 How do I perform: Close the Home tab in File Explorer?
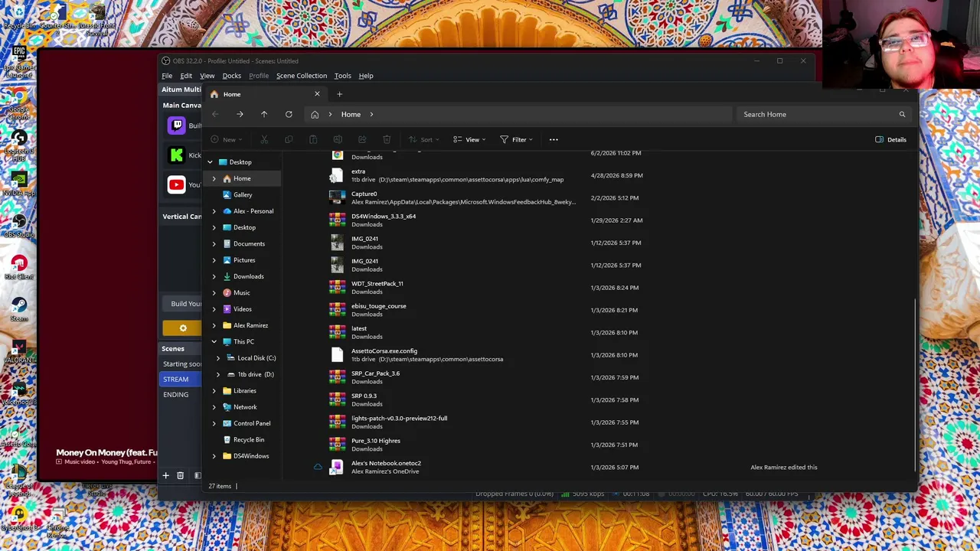pyautogui.click(x=317, y=94)
